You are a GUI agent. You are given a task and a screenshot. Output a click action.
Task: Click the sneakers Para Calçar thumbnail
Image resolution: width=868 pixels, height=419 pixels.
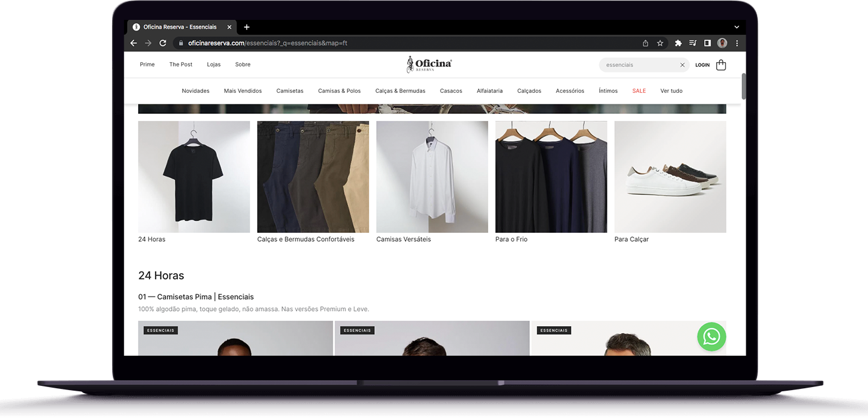point(670,177)
